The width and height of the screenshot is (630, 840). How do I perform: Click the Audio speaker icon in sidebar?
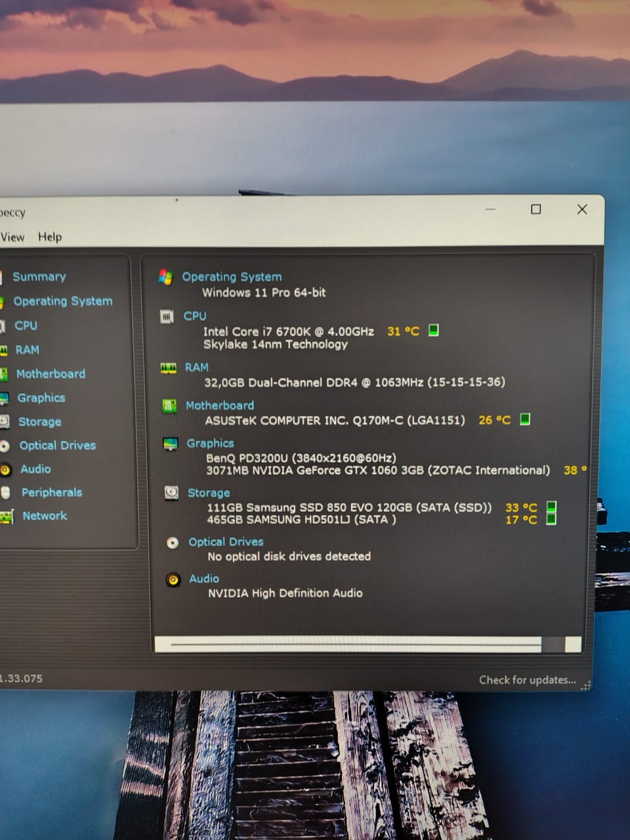pyautogui.click(x=5, y=470)
